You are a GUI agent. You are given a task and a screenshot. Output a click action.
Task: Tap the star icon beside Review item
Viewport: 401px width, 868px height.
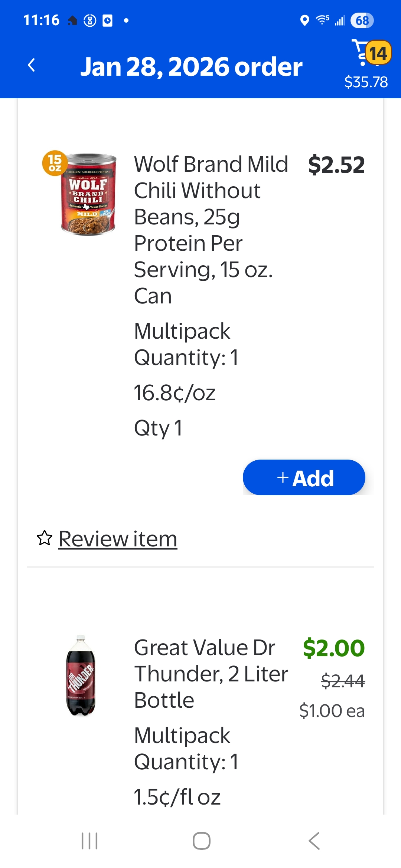44,538
